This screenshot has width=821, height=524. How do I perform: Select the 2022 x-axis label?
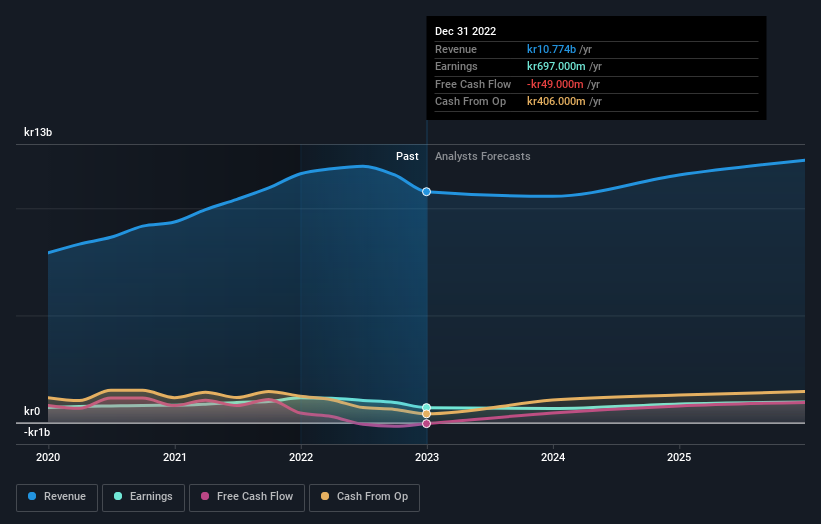point(301,457)
